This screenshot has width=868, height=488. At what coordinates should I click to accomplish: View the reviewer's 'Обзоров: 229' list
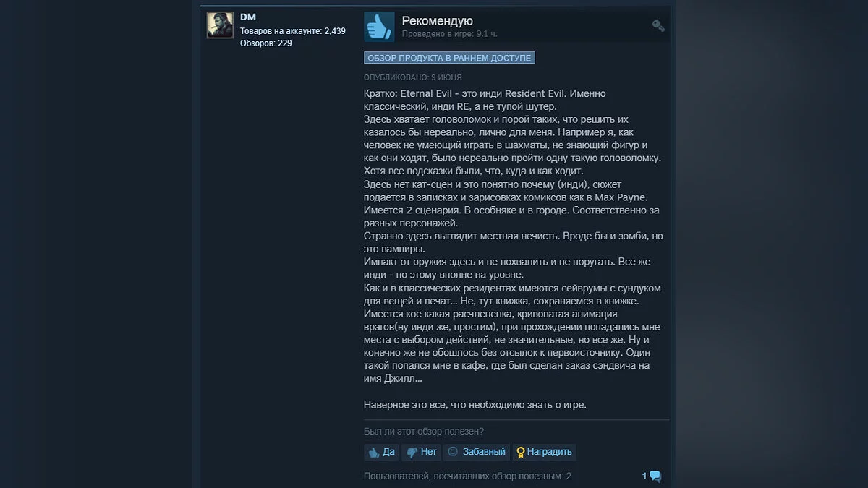click(x=266, y=43)
